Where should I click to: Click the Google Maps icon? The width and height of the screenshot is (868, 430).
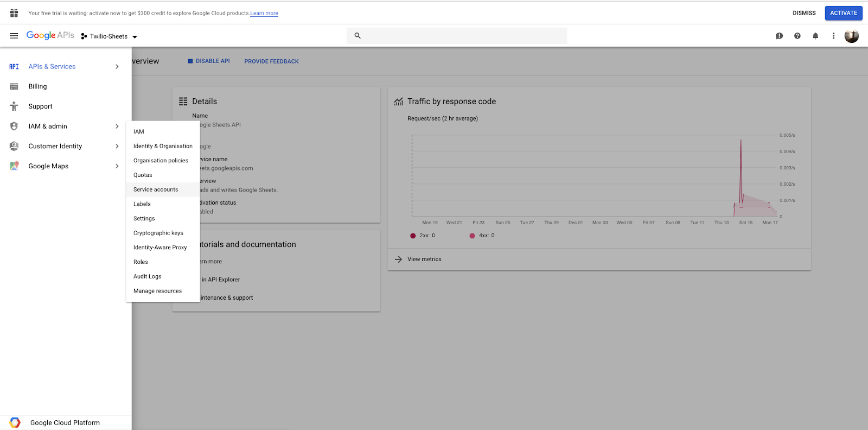click(14, 166)
